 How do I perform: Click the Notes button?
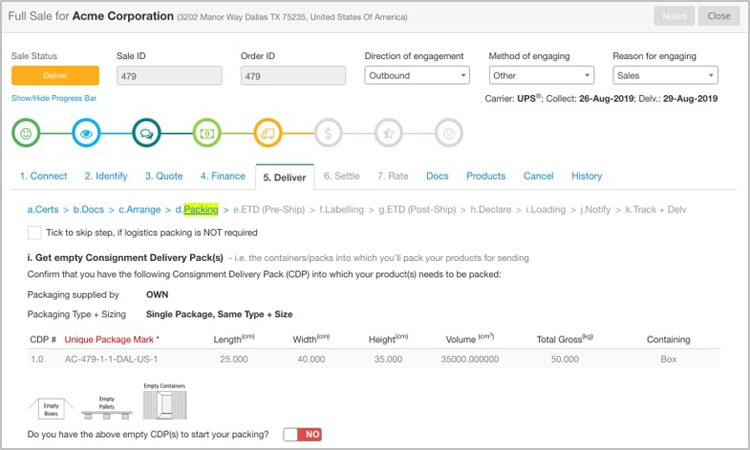pos(674,16)
